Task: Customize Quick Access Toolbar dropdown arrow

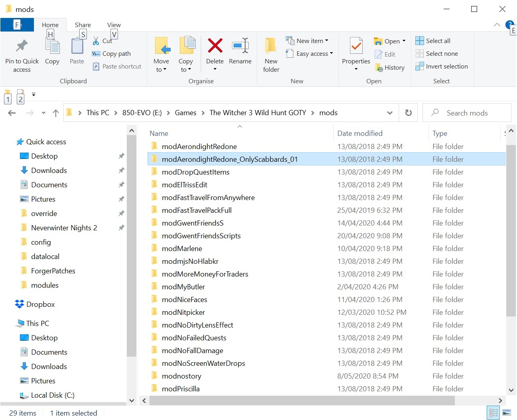Action: pyautogui.click(x=33, y=95)
